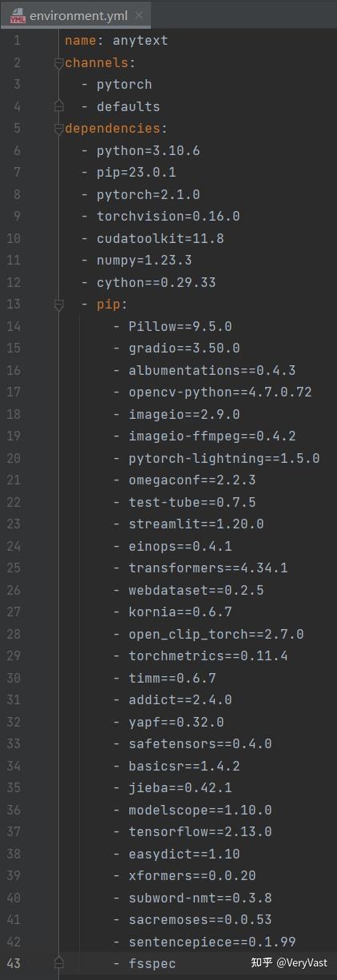Click the opencv-python==4.7.0.72 entry
The image size is (337, 980).
coord(212,392)
